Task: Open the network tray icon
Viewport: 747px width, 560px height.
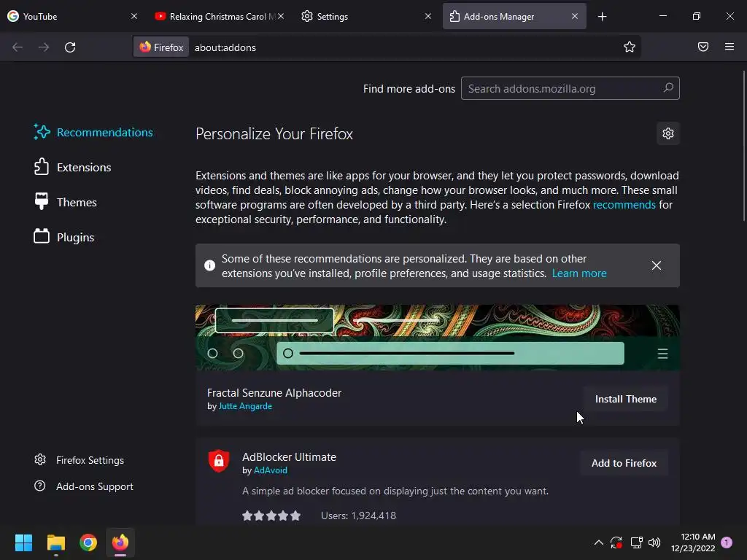Action: pos(636,542)
